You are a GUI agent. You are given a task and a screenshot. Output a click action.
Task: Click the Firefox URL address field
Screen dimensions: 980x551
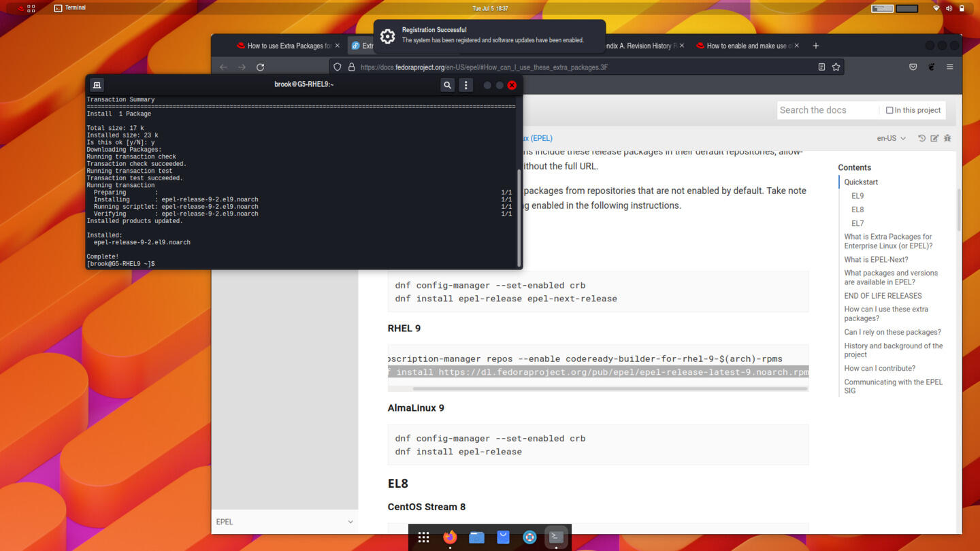tap(585, 67)
